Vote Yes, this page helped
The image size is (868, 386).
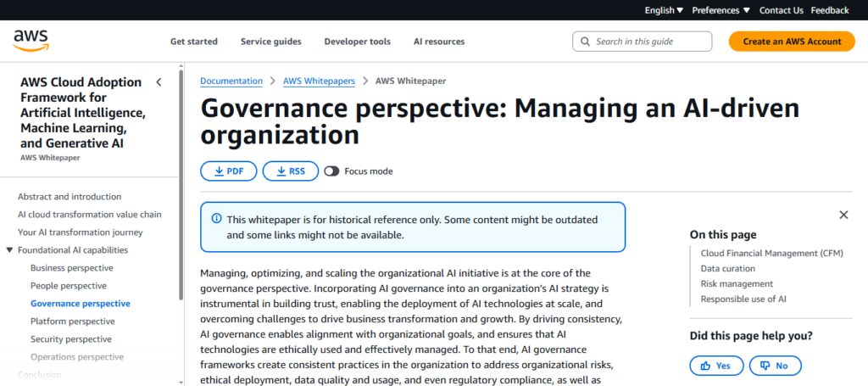[x=716, y=366]
